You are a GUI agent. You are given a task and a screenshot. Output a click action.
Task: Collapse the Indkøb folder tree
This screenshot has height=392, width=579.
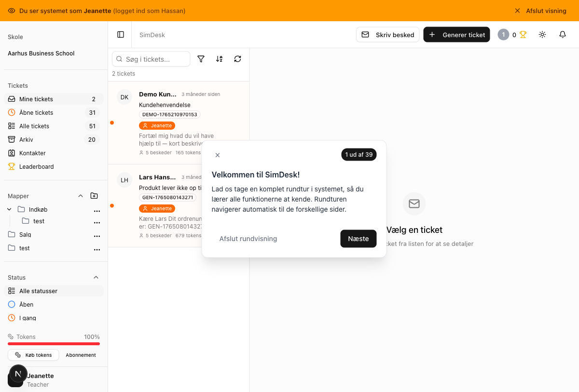click(x=9, y=209)
